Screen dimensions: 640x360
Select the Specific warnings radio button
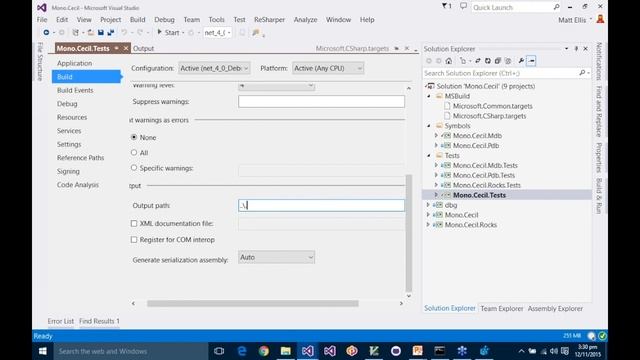pyautogui.click(x=134, y=168)
